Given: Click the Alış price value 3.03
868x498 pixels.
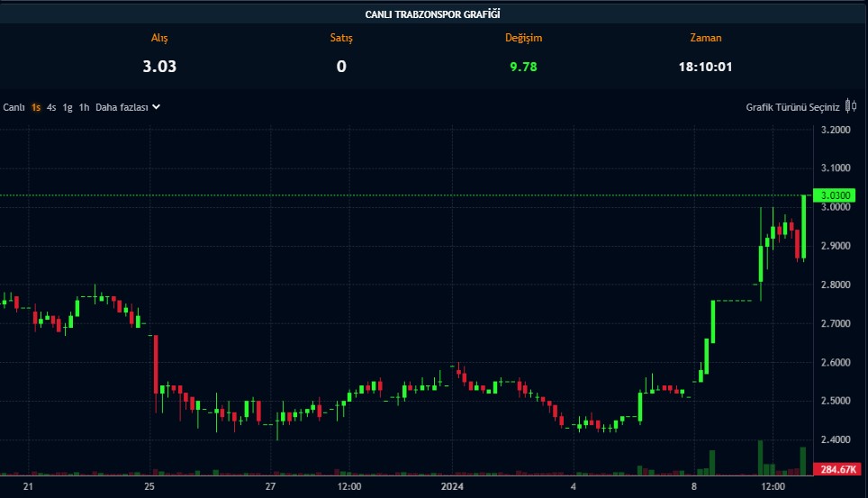Looking at the screenshot, I should tap(159, 66).
